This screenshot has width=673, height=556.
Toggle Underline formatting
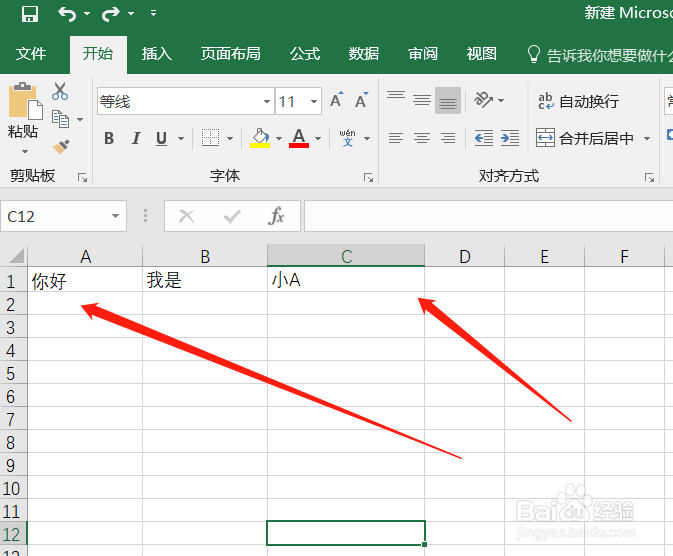(x=162, y=138)
